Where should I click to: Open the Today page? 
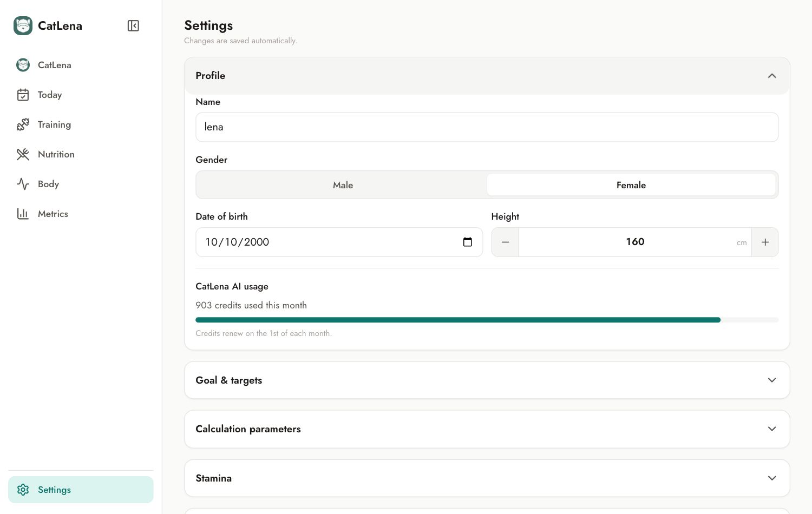tap(81, 95)
